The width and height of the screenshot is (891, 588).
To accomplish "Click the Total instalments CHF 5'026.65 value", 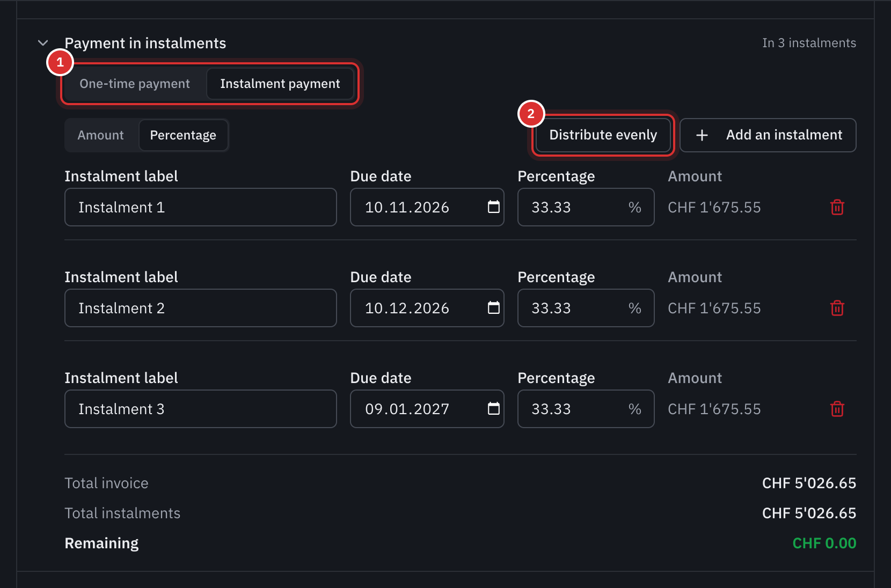I will [x=809, y=513].
